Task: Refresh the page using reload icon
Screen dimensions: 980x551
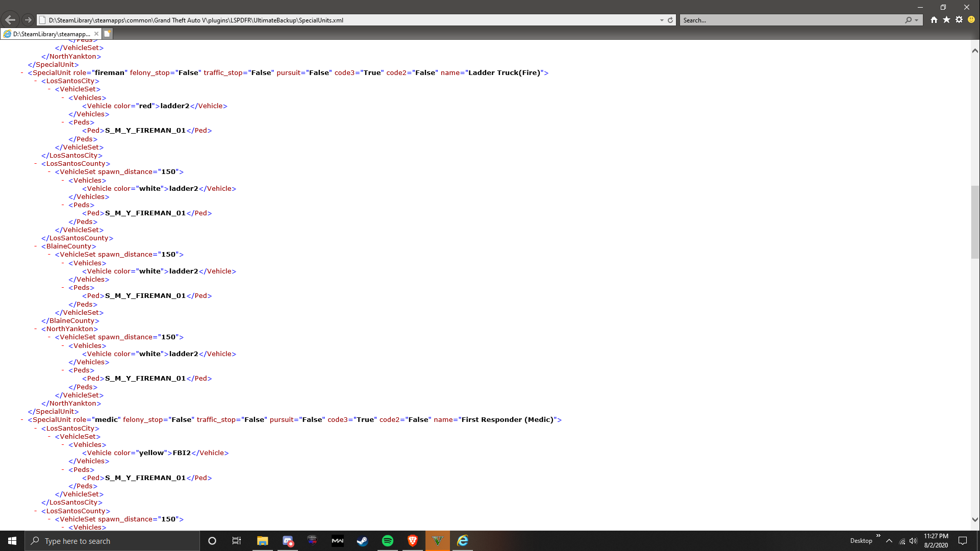Action: click(670, 20)
